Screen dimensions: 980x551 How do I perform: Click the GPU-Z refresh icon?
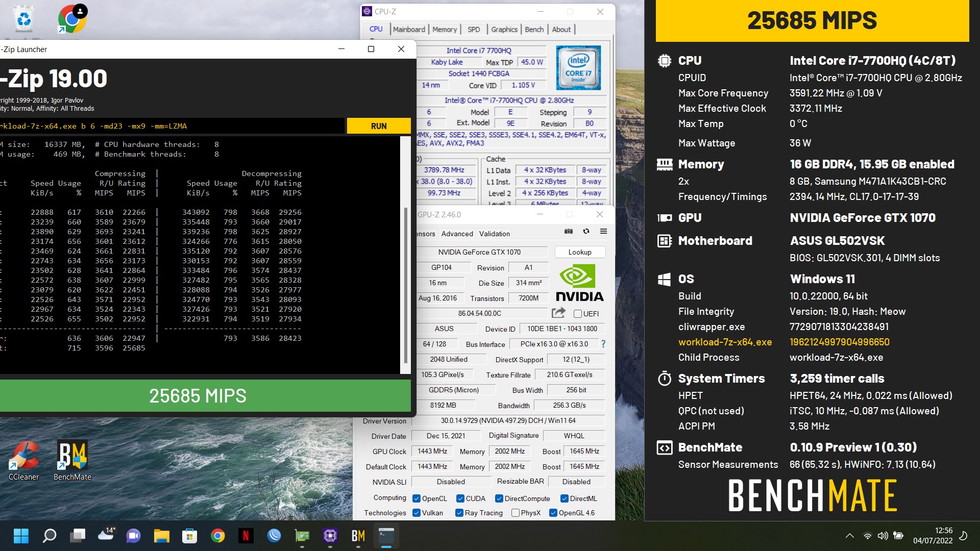click(x=586, y=231)
